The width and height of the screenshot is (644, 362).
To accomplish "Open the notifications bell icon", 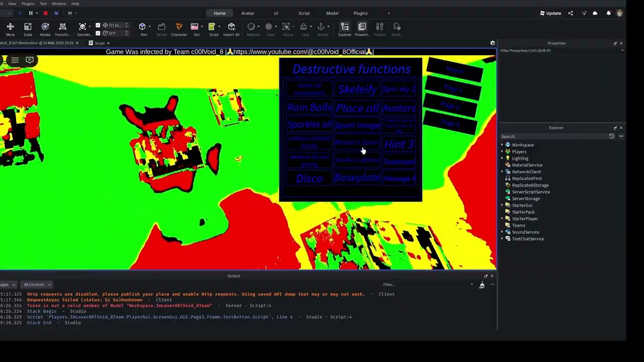I will click(608, 13).
